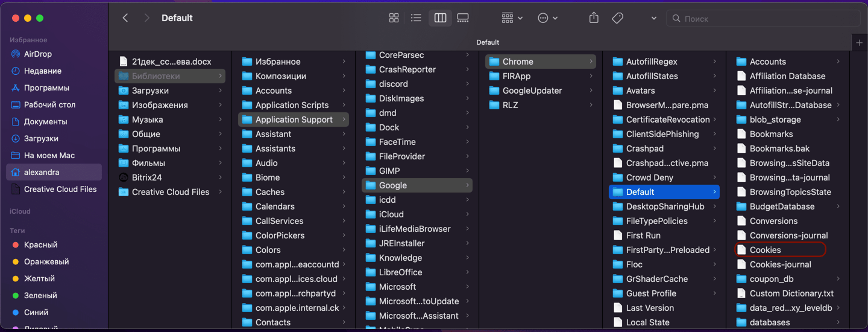
Task: Open the Application Support folder
Action: 294,120
